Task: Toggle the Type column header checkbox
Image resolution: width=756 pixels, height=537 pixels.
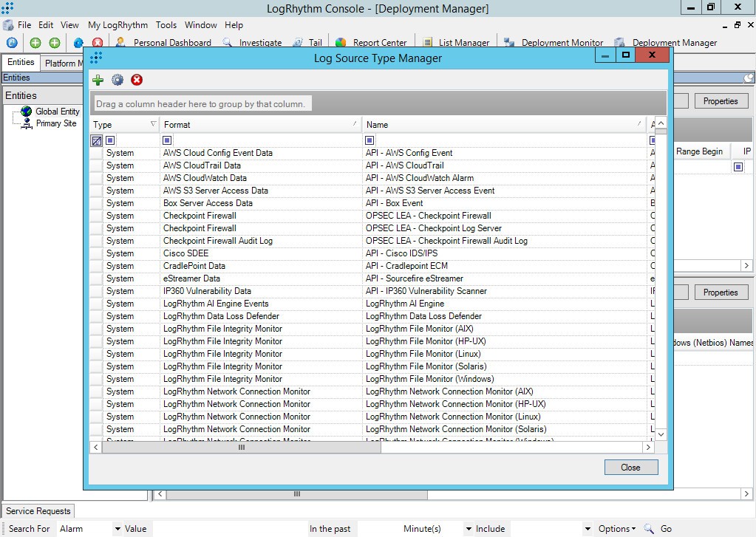Action: 95,140
